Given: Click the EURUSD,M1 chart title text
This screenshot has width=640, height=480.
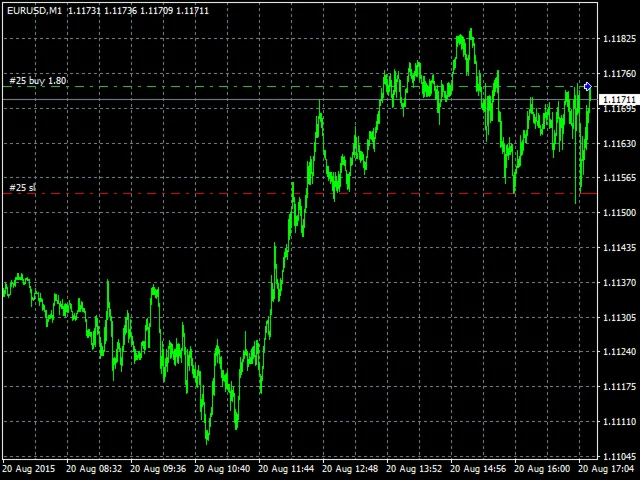Looking at the screenshot, I should [x=34, y=11].
